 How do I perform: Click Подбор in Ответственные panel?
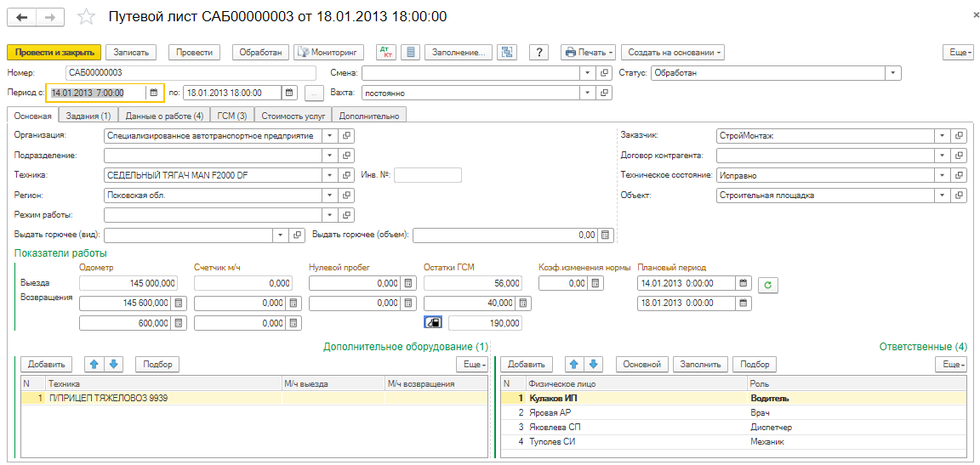click(x=755, y=363)
